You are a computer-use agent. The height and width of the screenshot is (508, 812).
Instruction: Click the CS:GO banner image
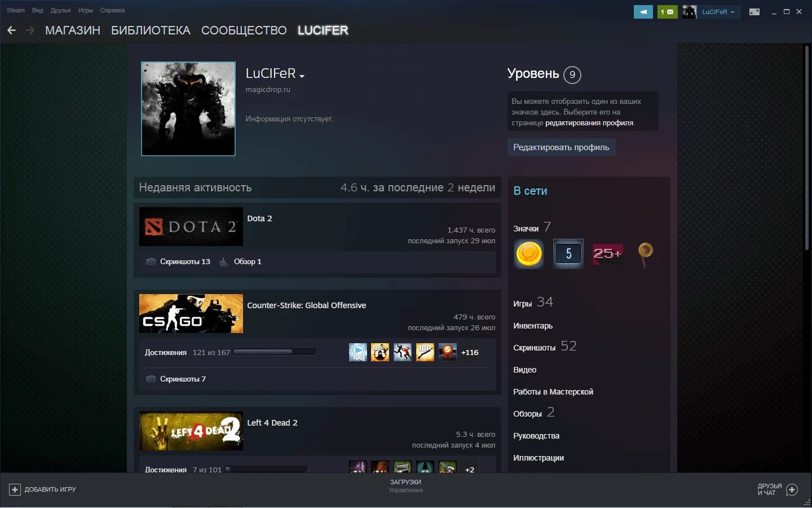pos(191,313)
